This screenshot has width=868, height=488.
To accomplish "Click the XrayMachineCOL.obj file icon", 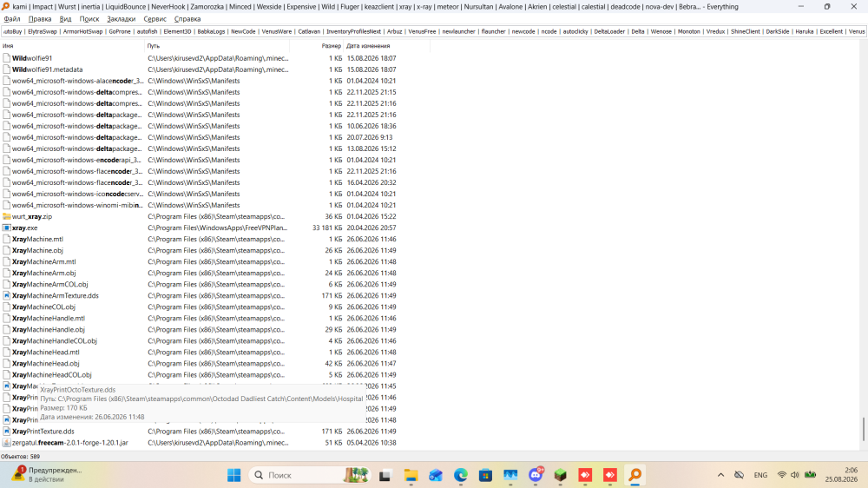I will [7, 307].
